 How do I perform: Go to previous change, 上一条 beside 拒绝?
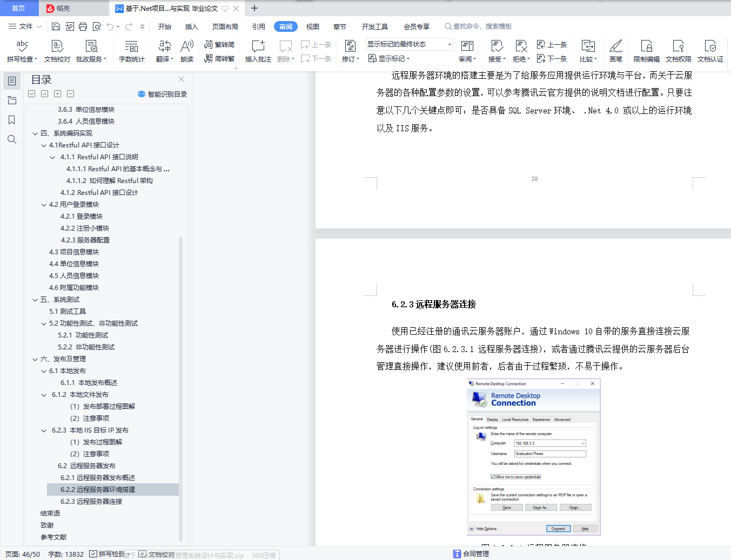[552, 45]
